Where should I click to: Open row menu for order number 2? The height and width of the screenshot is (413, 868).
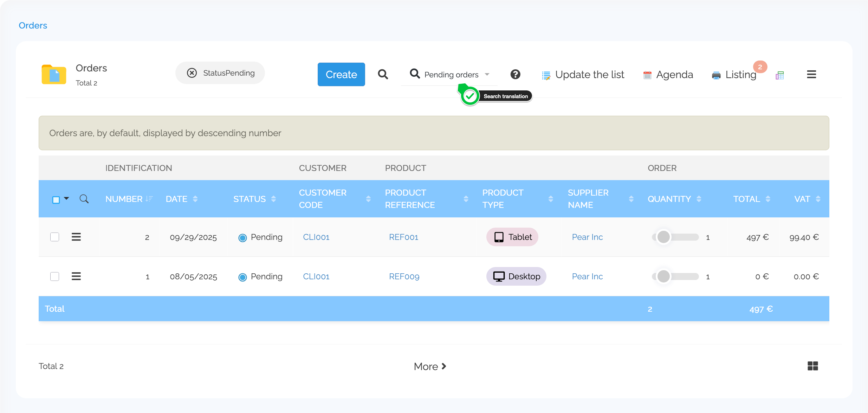tap(76, 237)
